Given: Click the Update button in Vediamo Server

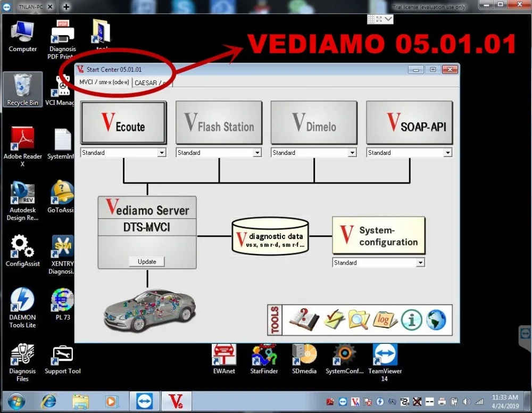Looking at the screenshot, I should coord(147,262).
